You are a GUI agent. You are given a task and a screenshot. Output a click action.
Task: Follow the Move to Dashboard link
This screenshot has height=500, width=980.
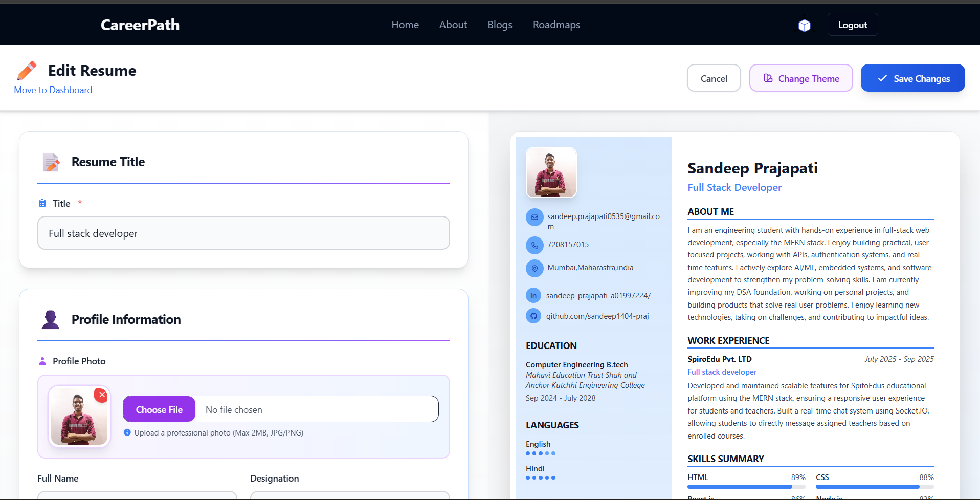click(53, 90)
